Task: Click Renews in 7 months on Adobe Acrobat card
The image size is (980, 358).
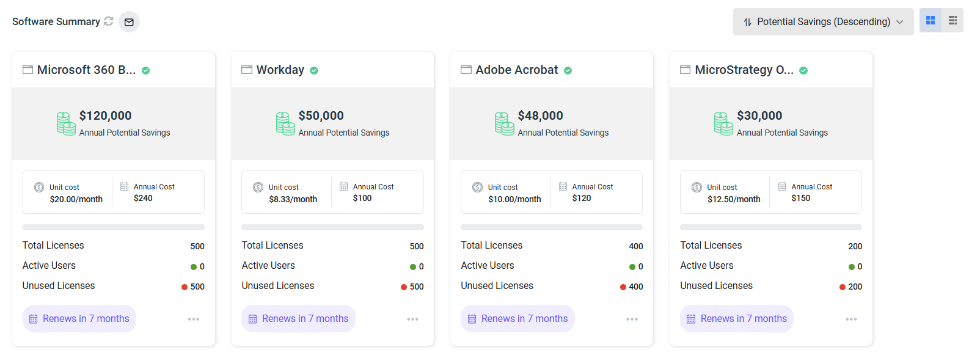Action: point(518,318)
